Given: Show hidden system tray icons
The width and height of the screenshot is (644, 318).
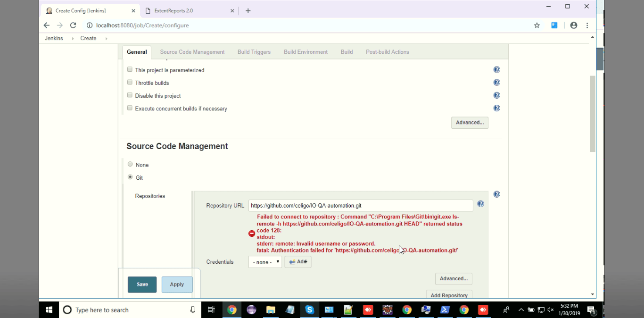Looking at the screenshot, I should click(521, 310).
